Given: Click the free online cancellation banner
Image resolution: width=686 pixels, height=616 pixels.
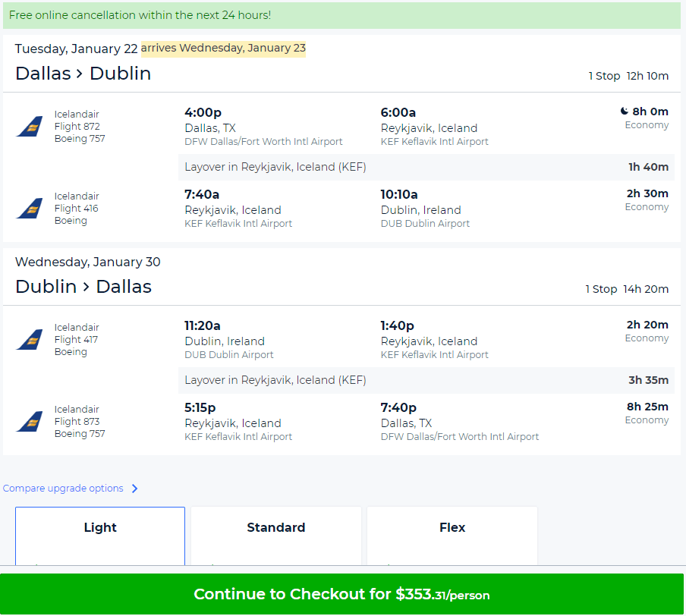Looking at the screenshot, I should point(341,15).
